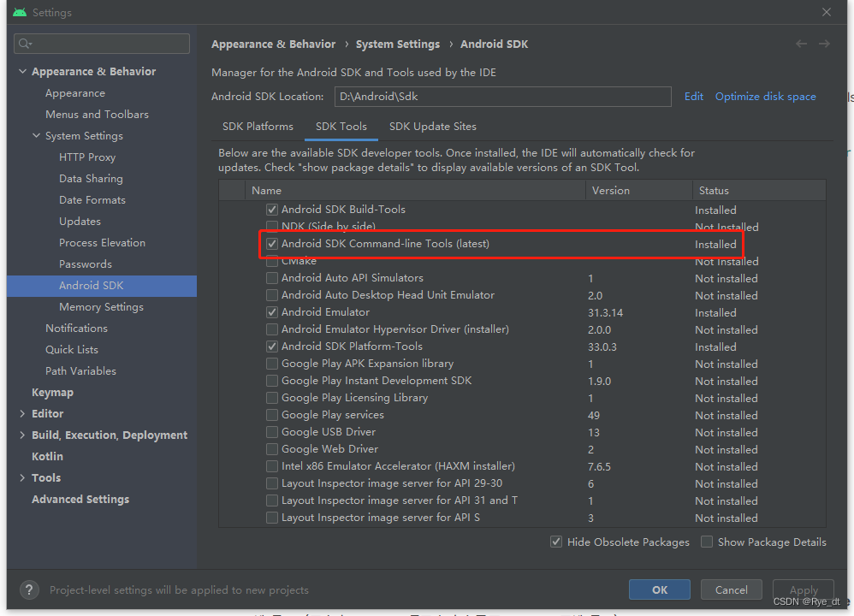854x616 pixels.
Task: Check Google Play APK Expansion library
Action: 272,364
